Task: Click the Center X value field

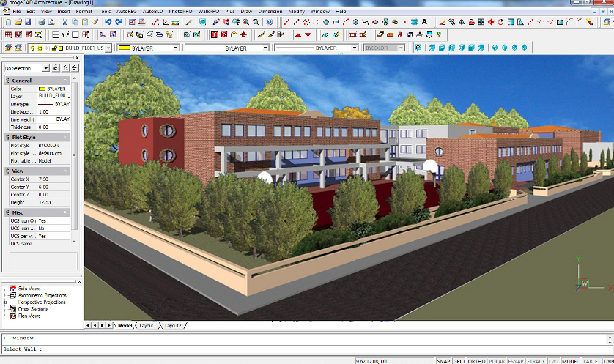Action: coord(53,179)
